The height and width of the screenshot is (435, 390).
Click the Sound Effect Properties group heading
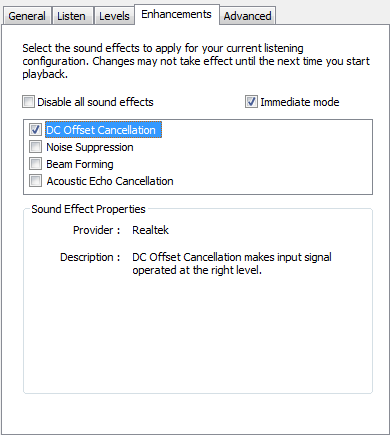[x=88, y=209]
